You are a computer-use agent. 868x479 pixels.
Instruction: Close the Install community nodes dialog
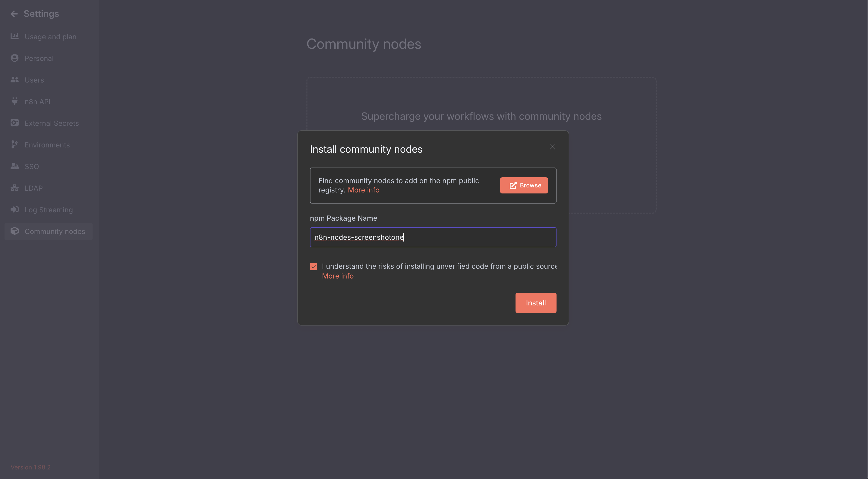pos(552,147)
